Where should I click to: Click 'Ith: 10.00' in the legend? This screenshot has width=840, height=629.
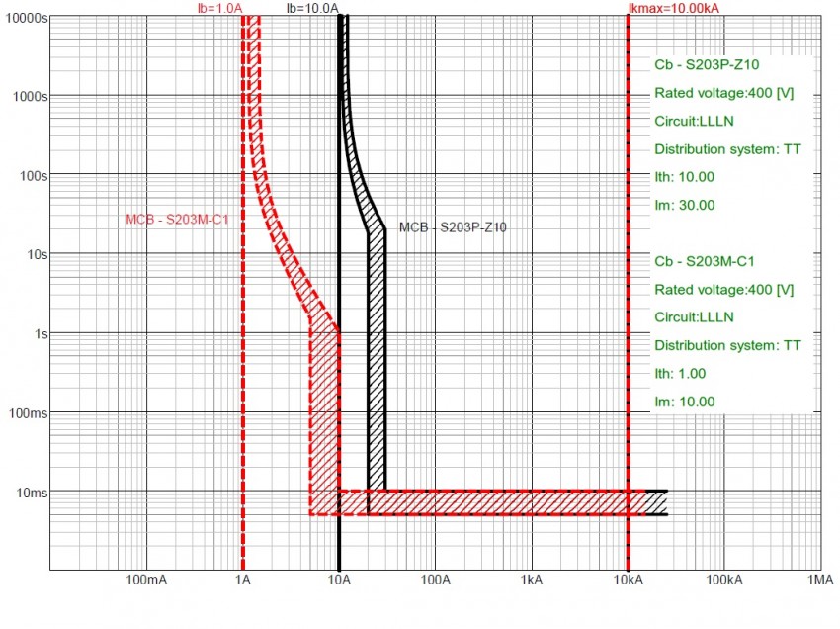tap(684, 177)
